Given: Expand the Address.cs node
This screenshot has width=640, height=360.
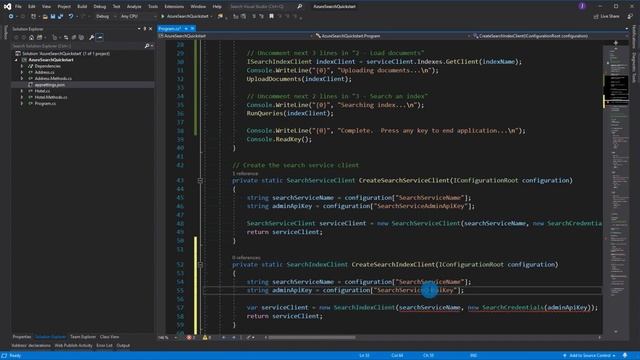Looking at the screenshot, I should point(22,72).
